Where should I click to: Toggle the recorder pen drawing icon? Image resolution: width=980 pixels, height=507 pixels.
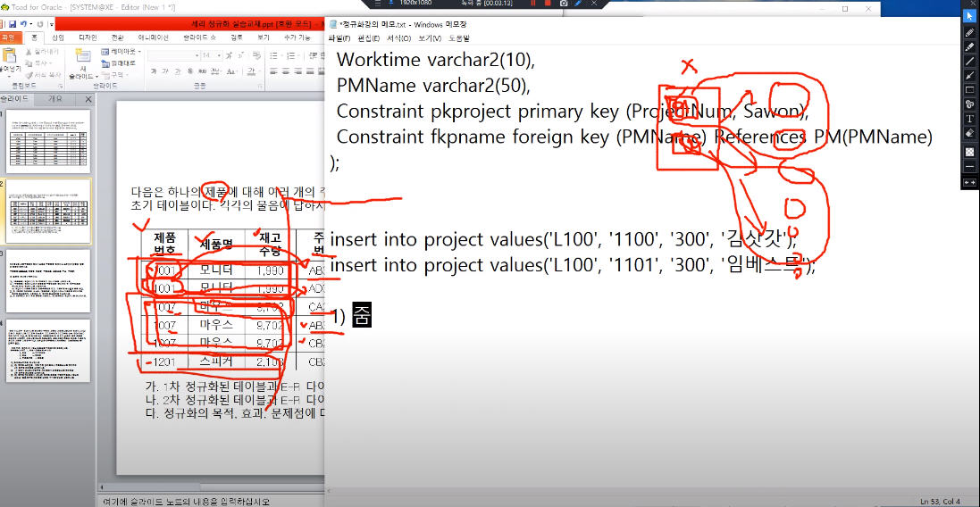[x=579, y=3]
